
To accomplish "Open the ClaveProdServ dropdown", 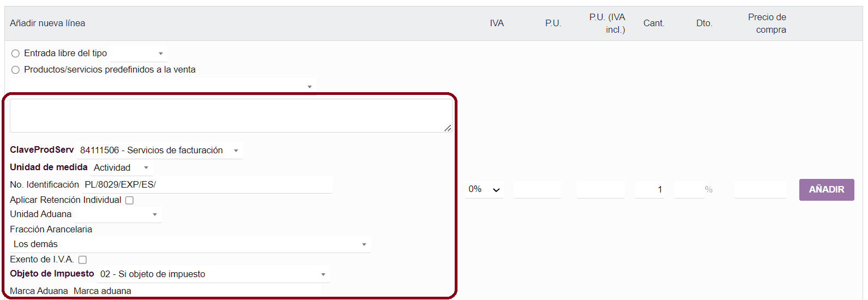I will pos(159,151).
